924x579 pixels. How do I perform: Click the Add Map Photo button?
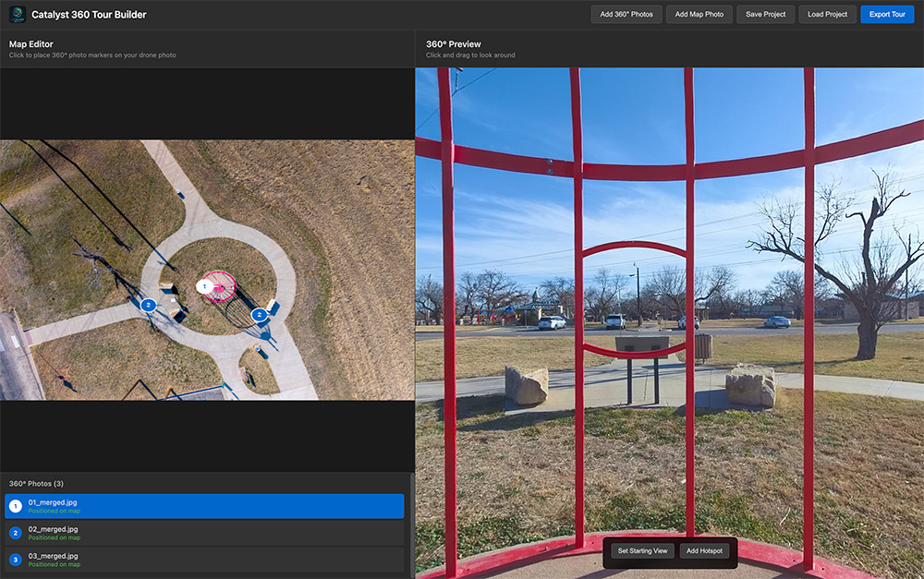[x=699, y=15]
